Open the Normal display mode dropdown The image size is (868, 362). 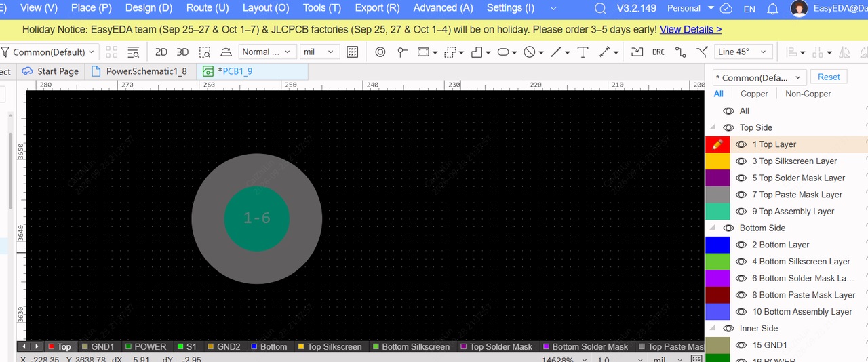tap(267, 52)
